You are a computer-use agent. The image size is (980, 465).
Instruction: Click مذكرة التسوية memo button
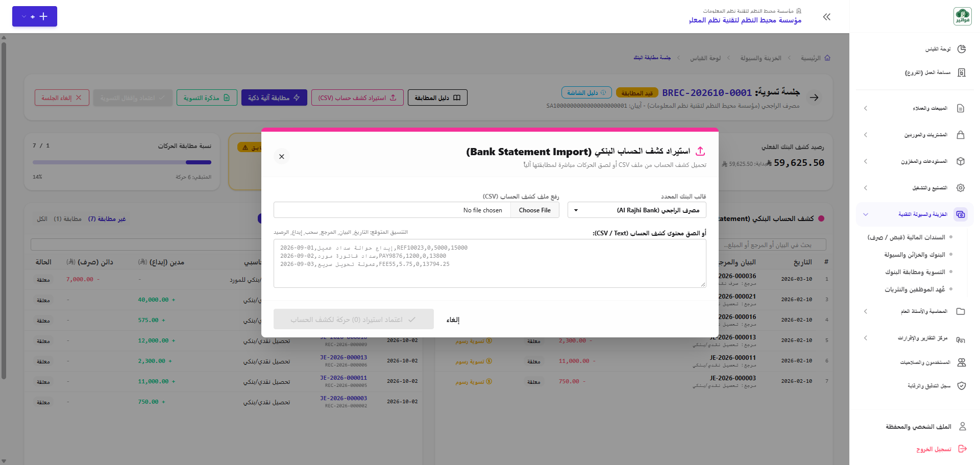click(207, 97)
